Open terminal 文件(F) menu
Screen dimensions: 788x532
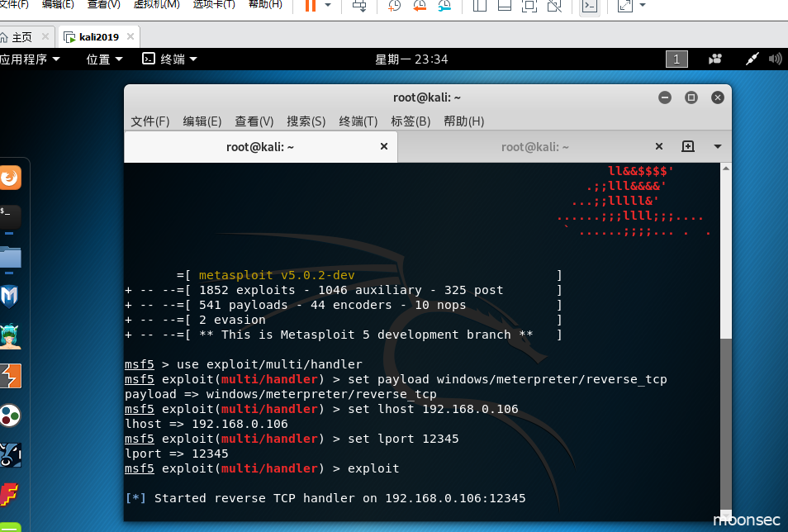[x=150, y=121]
